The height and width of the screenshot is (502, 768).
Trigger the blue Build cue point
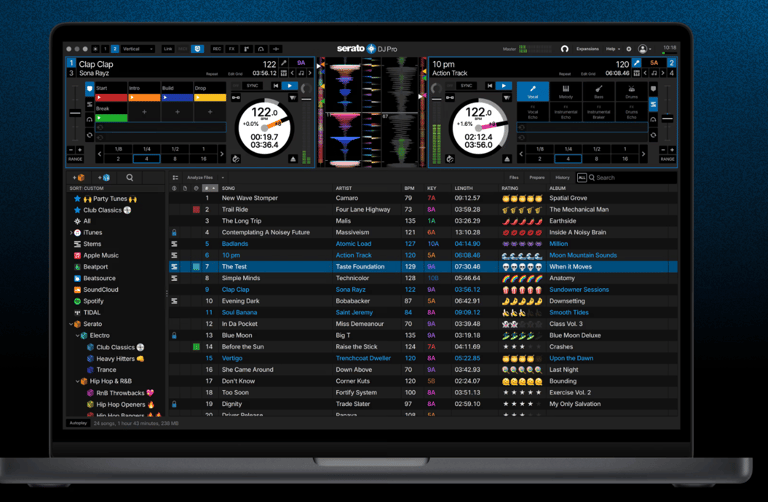[177, 97]
